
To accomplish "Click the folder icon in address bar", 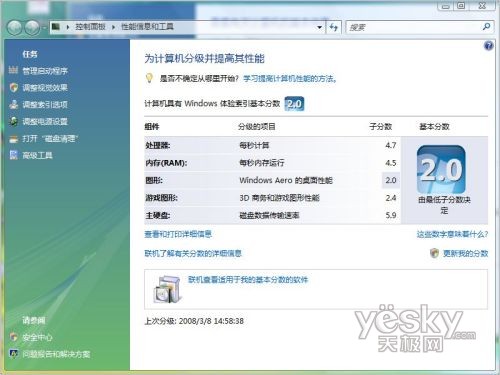I will pyautogui.click(x=56, y=26).
